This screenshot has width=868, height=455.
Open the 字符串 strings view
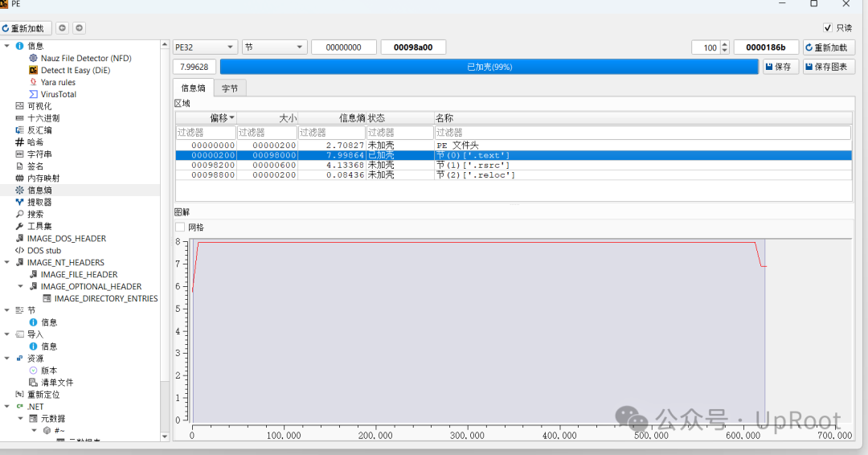click(x=33, y=154)
